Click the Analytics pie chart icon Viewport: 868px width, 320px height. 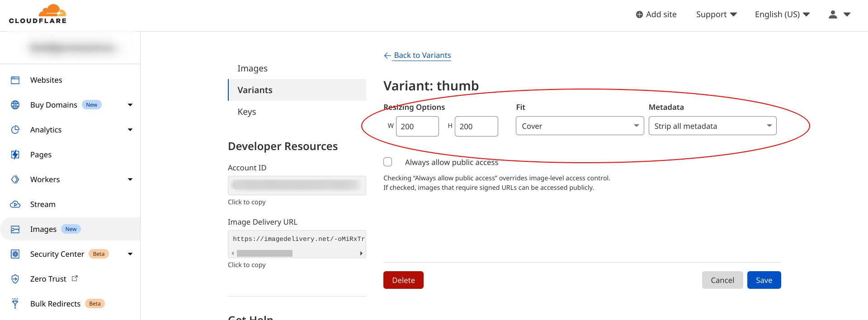(15, 130)
